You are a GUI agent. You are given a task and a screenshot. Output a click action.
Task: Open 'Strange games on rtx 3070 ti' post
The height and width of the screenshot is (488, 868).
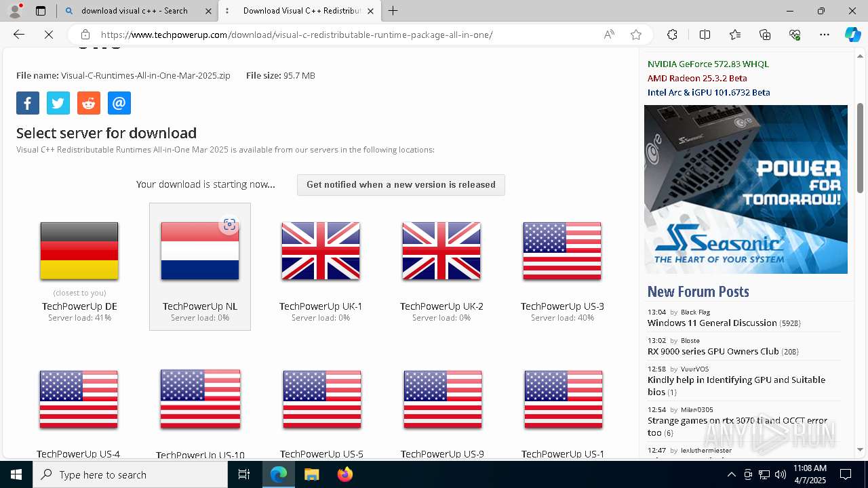[x=737, y=426]
